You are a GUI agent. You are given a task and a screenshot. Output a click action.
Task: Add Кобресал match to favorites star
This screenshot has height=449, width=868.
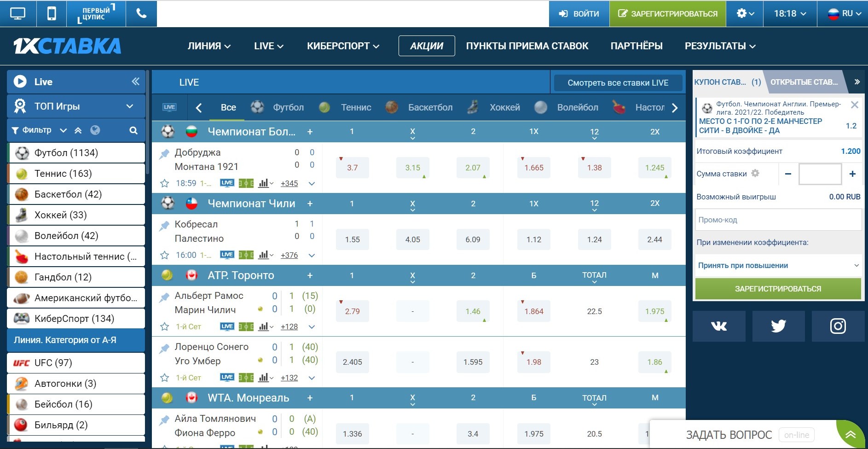(164, 255)
